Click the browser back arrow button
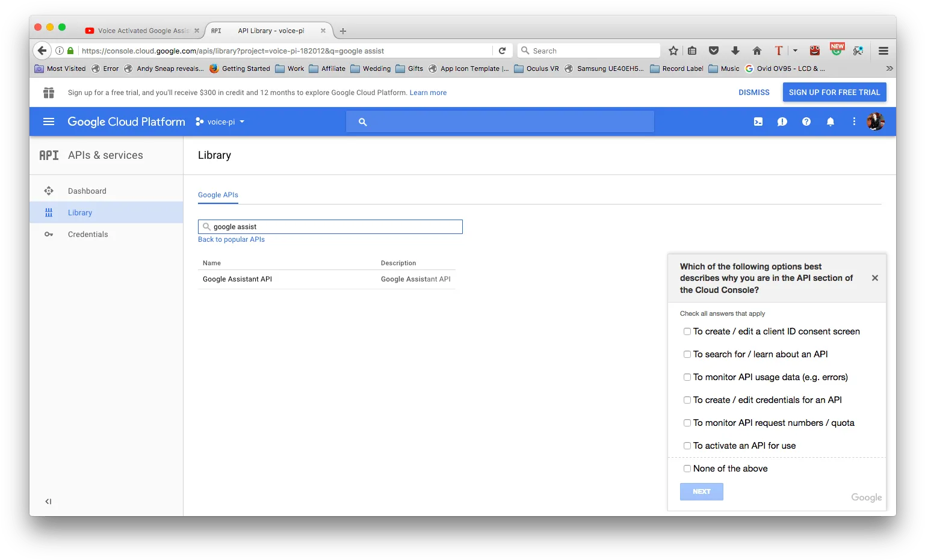 pyautogui.click(x=42, y=51)
